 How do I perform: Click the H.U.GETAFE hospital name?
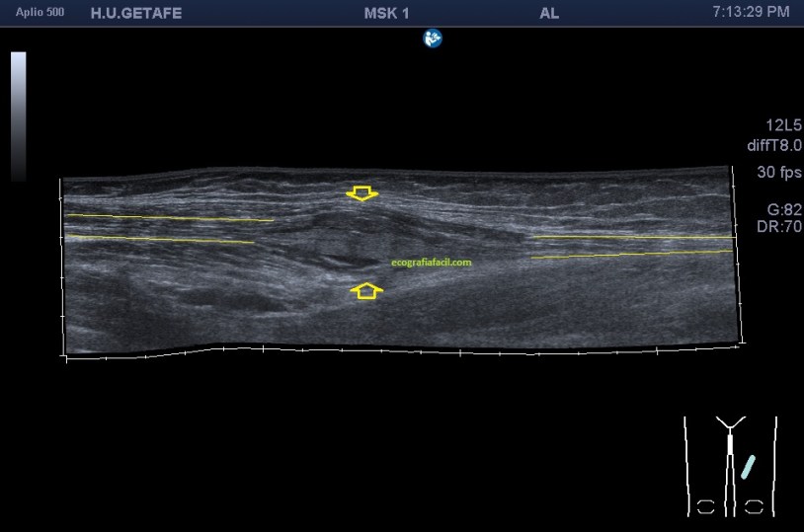(x=135, y=13)
